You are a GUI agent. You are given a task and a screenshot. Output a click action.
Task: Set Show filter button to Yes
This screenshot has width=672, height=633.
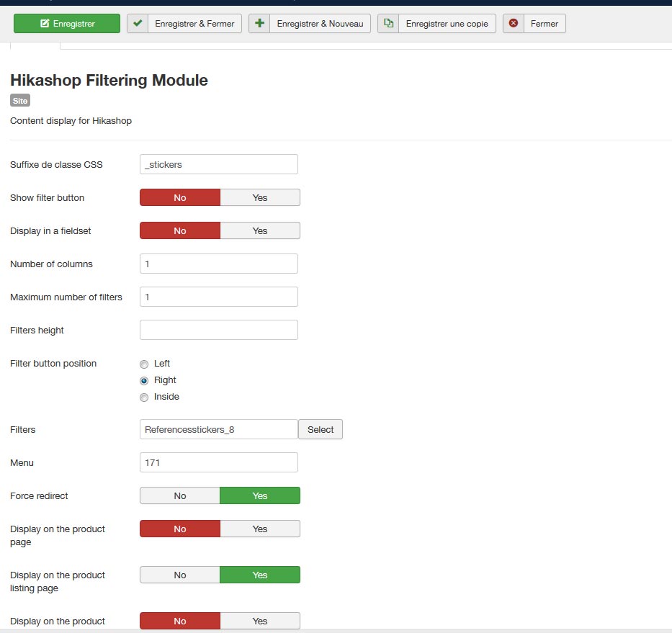(x=260, y=197)
